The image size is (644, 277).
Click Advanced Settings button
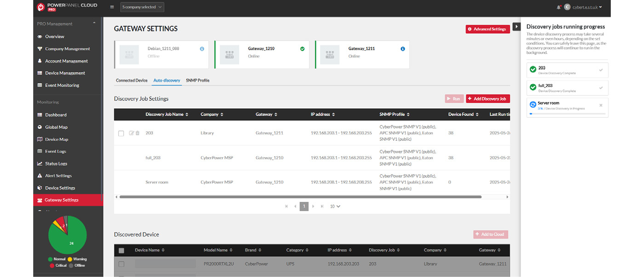click(x=487, y=29)
